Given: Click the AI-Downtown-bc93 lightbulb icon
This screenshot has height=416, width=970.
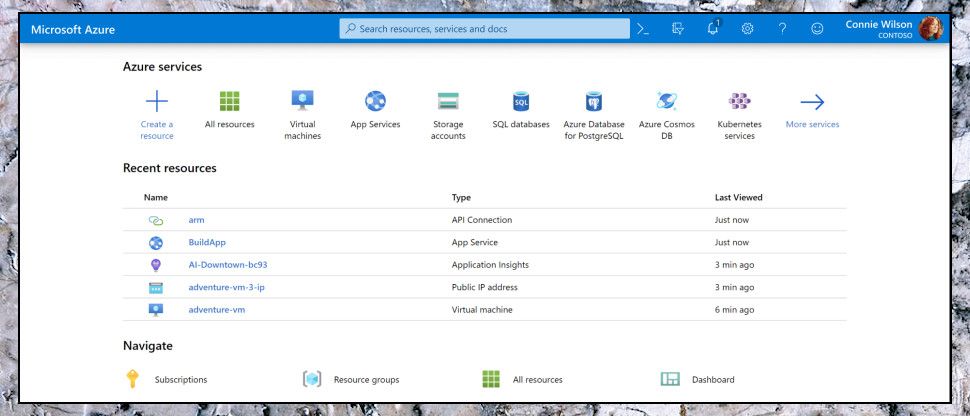Looking at the screenshot, I should coord(156,265).
